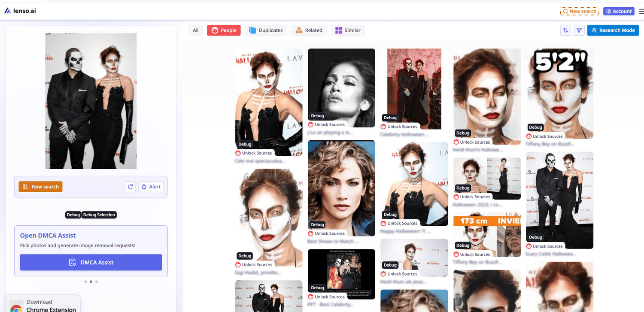Switch to the Similar tab
This screenshot has width=644, height=312.
[348, 30]
